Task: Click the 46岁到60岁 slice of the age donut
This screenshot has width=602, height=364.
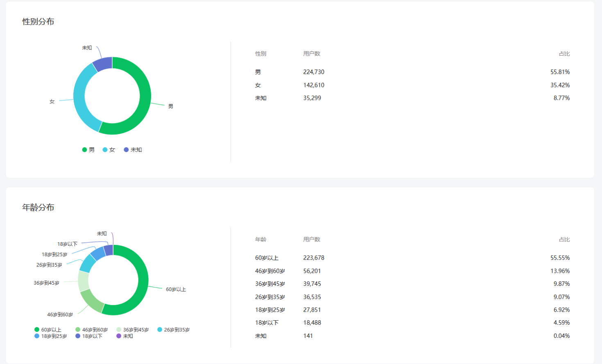Action: [92, 301]
